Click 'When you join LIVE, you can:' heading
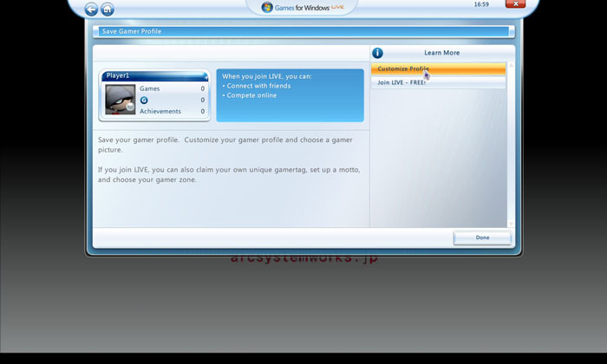Image resolution: width=607 pixels, height=364 pixels. 267,76
